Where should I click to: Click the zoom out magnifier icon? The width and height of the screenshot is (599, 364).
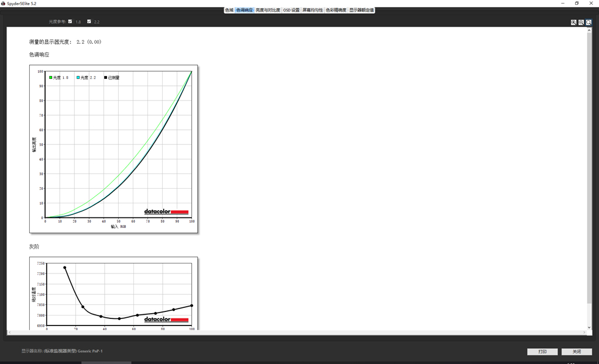(x=581, y=22)
